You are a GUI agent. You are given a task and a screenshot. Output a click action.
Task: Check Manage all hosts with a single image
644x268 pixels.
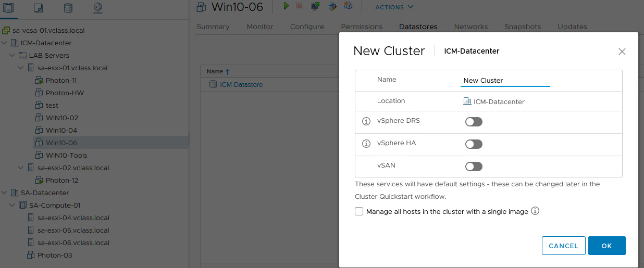pyautogui.click(x=359, y=211)
